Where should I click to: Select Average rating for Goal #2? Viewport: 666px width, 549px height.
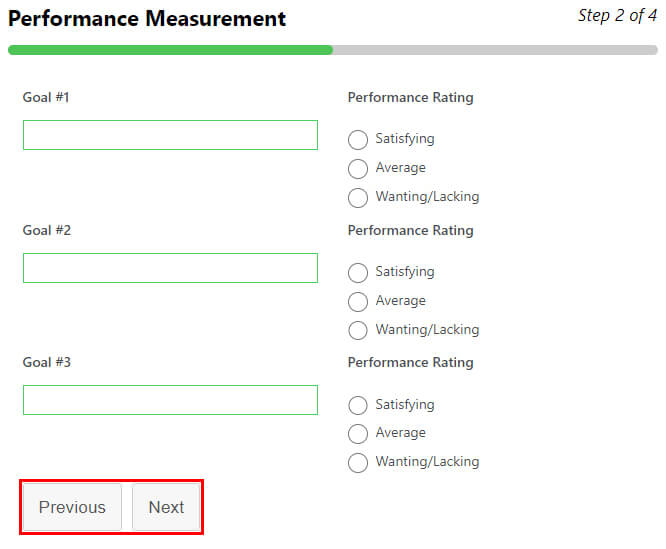tap(358, 301)
